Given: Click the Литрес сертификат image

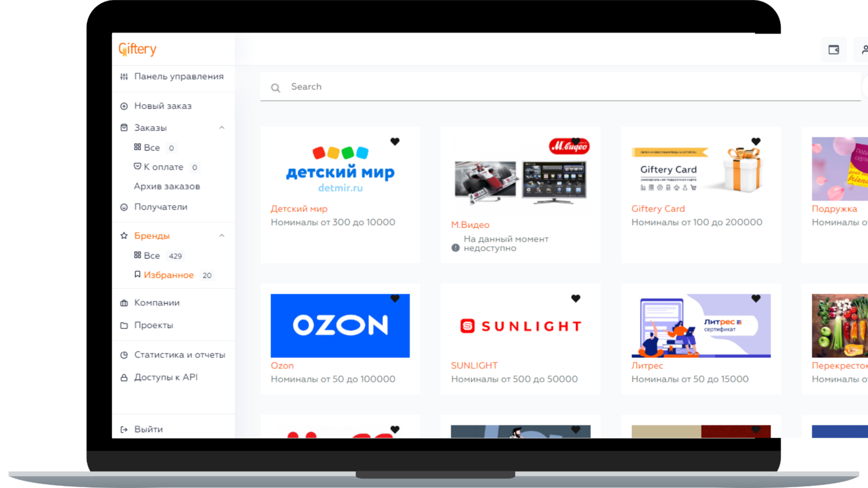Looking at the screenshot, I should 701,326.
